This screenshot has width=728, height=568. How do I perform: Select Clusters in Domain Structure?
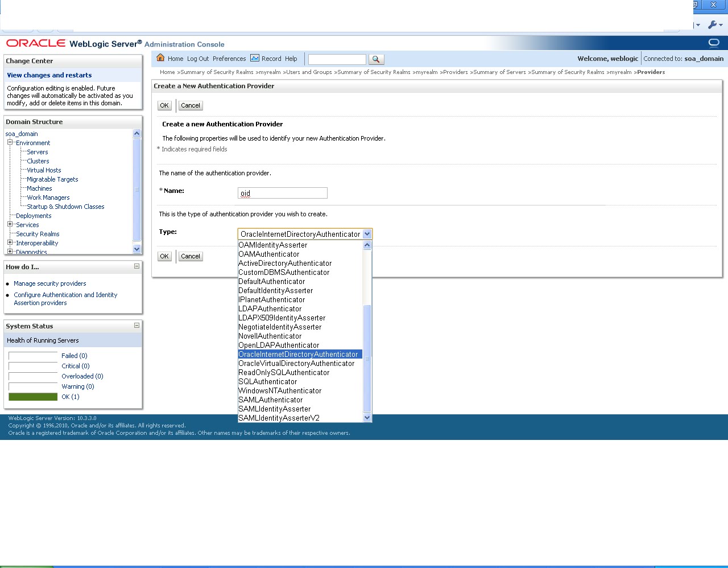38,161
